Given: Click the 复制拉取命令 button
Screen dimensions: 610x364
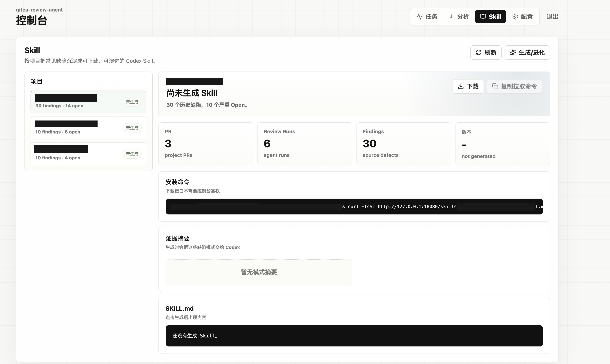Looking at the screenshot, I should (x=514, y=86).
